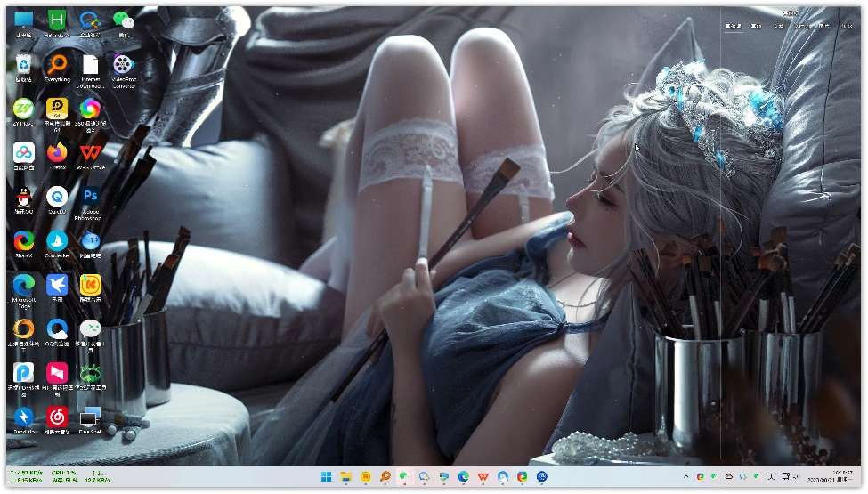
Task: Open the Bandizip desktop shortcut
Action: tap(24, 417)
